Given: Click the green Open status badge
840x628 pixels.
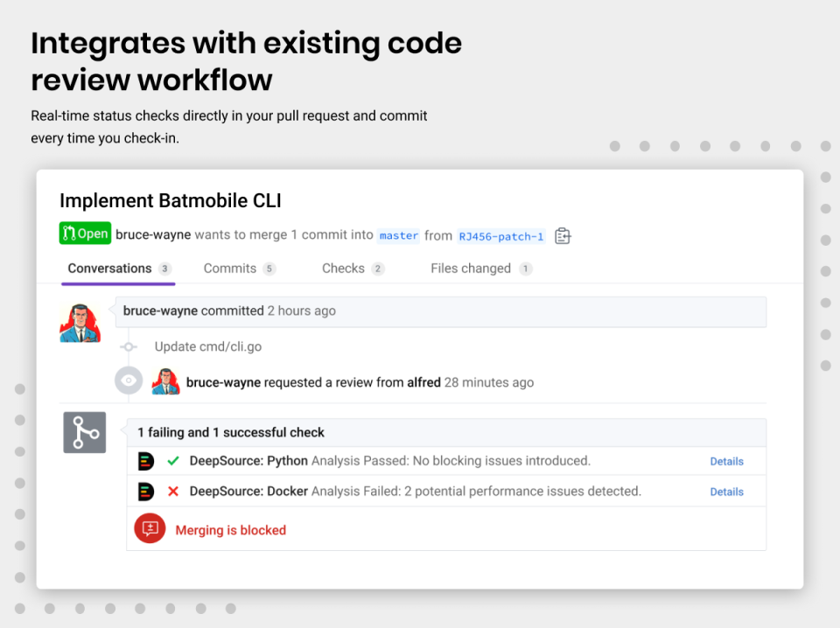Looking at the screenshot, I should pos(85,233).
